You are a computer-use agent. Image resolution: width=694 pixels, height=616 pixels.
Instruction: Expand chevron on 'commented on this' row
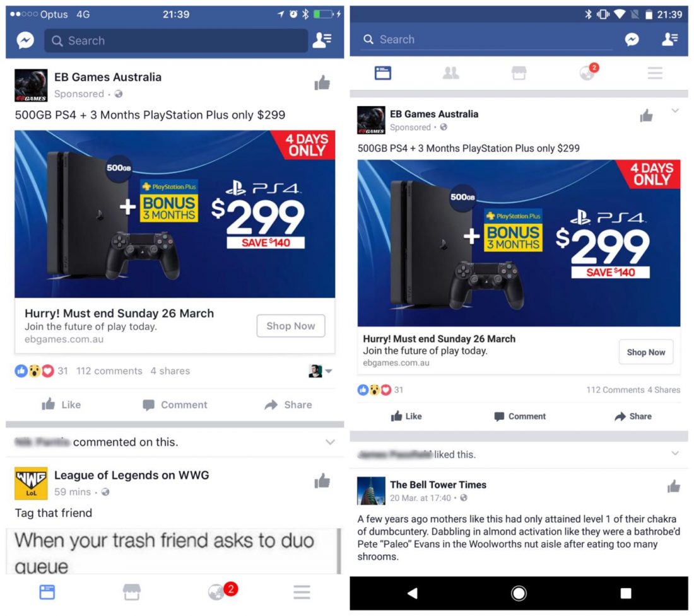[330, 442]
